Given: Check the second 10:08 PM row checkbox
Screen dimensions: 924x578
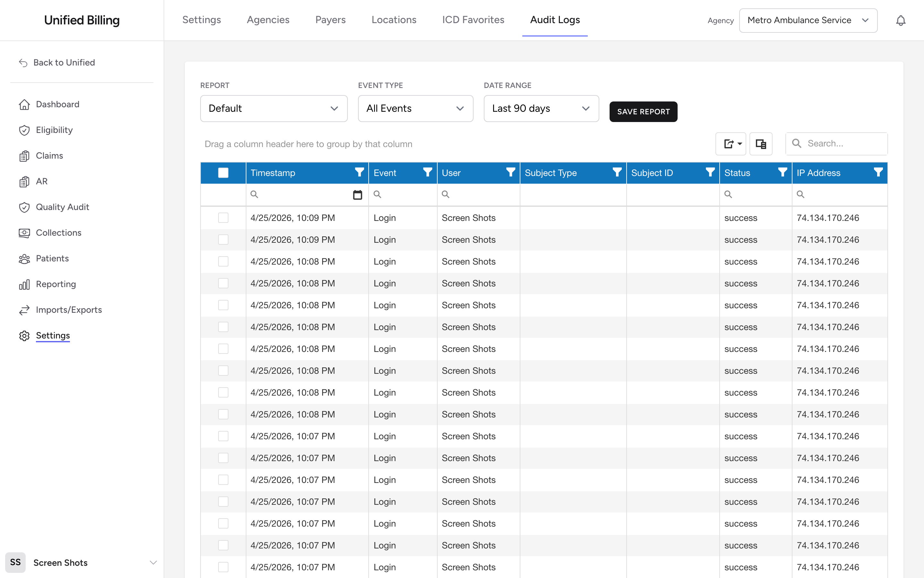Looking at the screenshot, I should 223,283.
